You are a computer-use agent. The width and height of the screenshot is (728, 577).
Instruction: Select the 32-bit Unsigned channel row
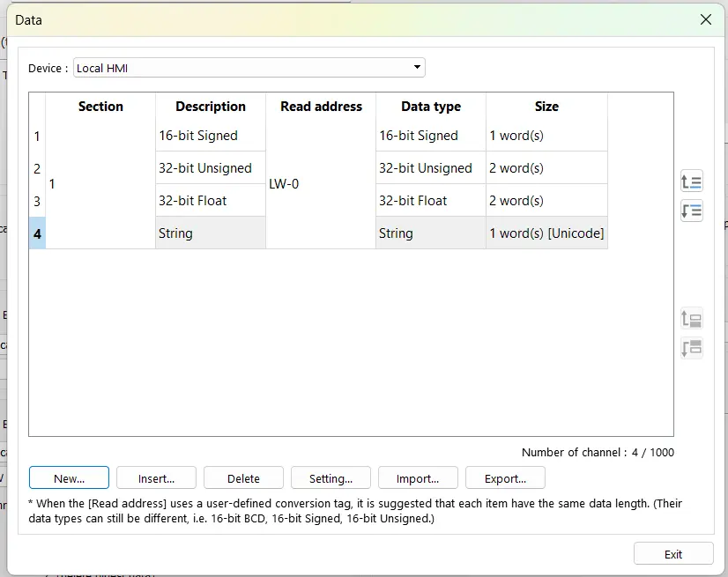point(210,168)
